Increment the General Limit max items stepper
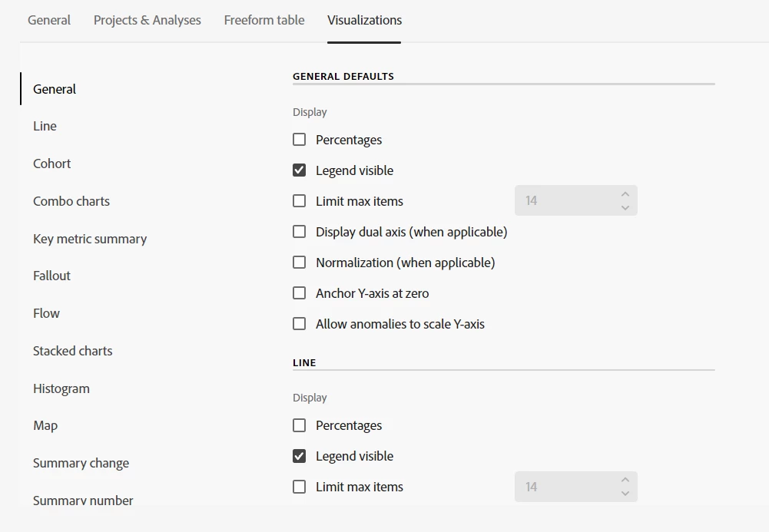The image size is (769, 532). pyautogui.click(x=625, y=194)
